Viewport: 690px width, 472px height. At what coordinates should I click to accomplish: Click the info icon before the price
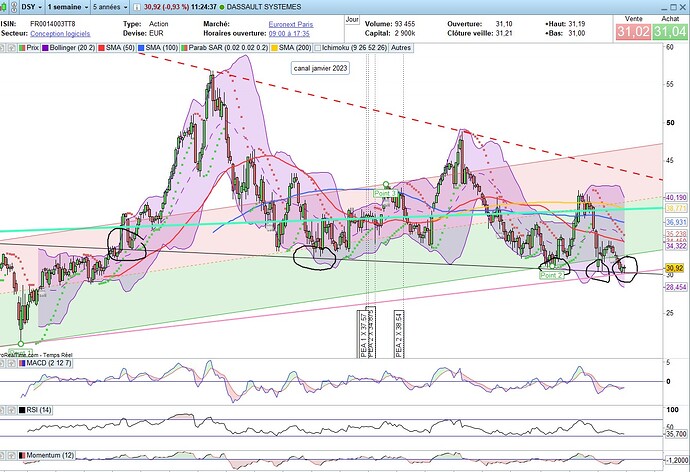[x=138, y=7]
